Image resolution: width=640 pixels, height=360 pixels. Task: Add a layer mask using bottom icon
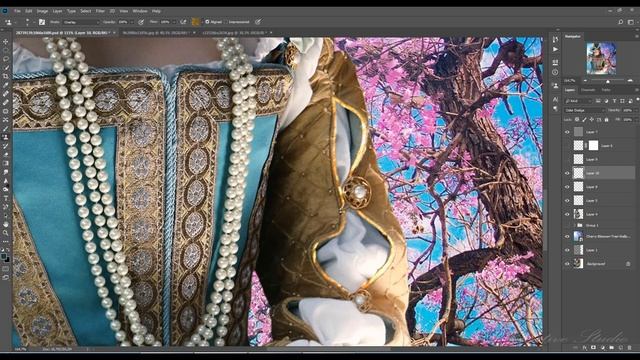coord(593,348)
